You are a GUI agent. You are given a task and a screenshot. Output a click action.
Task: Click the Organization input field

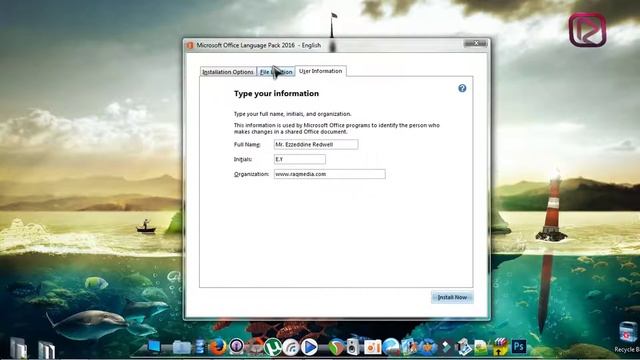click(329, 174)
